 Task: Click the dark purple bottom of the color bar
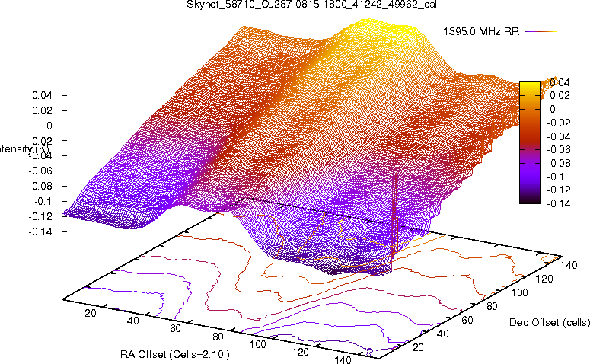point(530,199)
